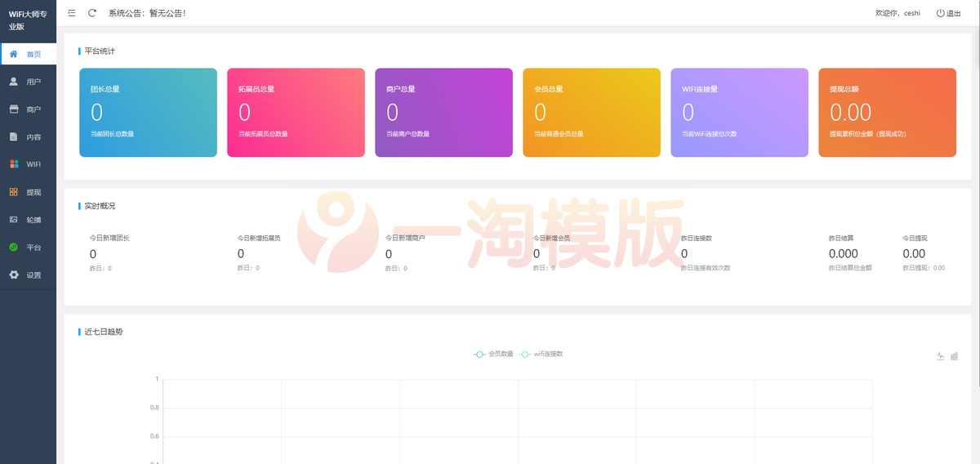This screenshot has height=464, width=980.
Task: Switch the chart to line view
Action: (x=941, y=356)
